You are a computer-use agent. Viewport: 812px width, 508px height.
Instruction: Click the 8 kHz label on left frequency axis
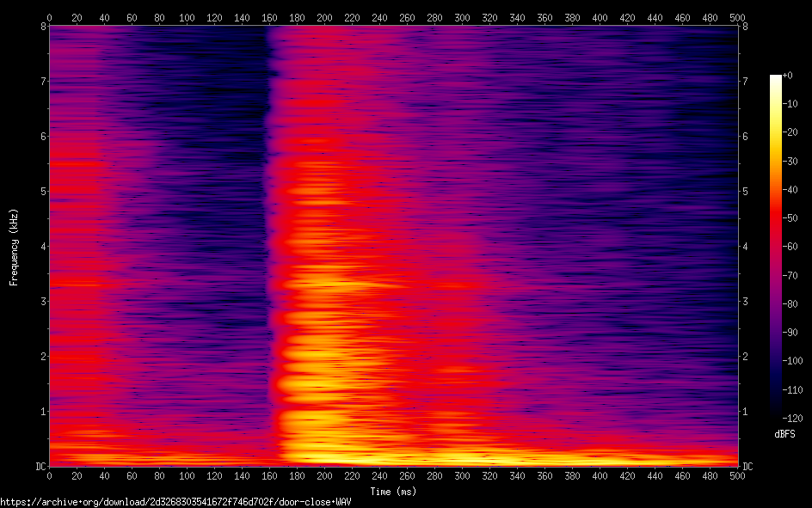coord(42,27)
